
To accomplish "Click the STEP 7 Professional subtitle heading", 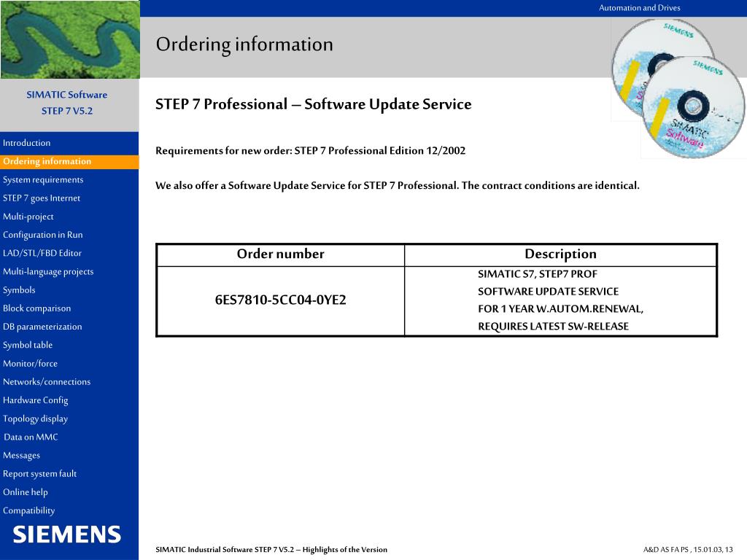I will [314, 104].
